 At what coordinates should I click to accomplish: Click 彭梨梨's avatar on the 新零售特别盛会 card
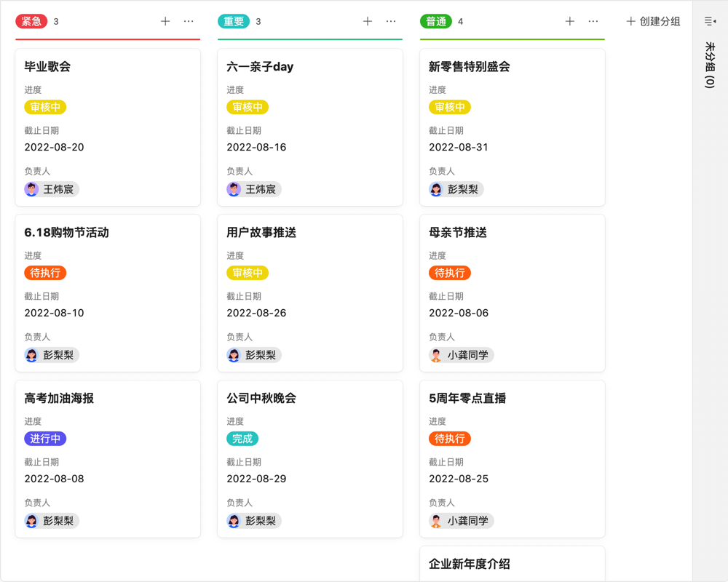[435, 188]
